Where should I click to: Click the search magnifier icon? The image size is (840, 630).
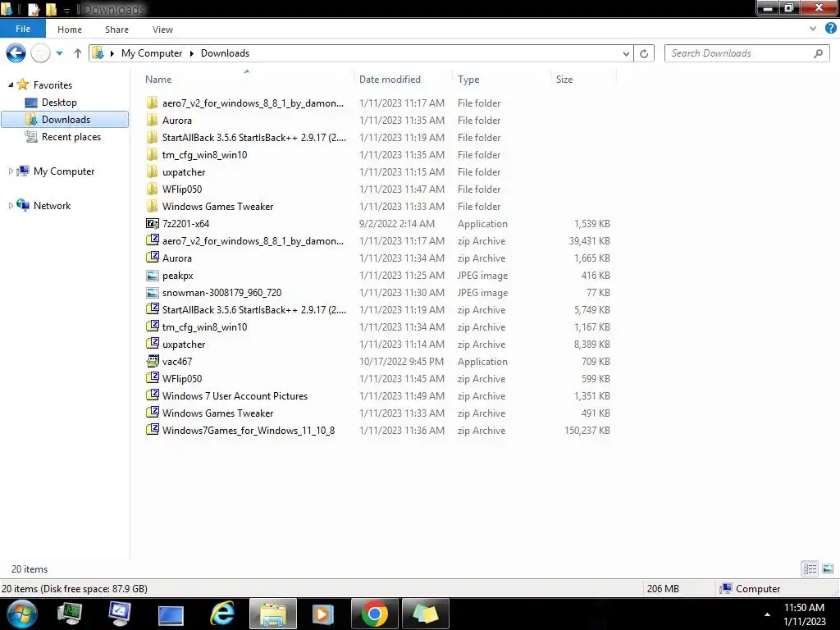[x=818, y=53]
